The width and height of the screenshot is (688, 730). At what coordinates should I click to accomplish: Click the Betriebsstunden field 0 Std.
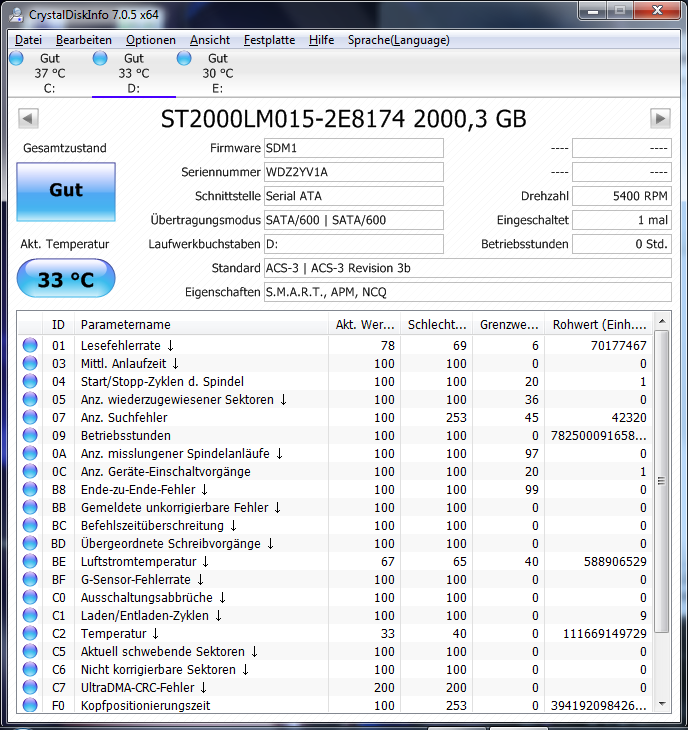point(622,244)
